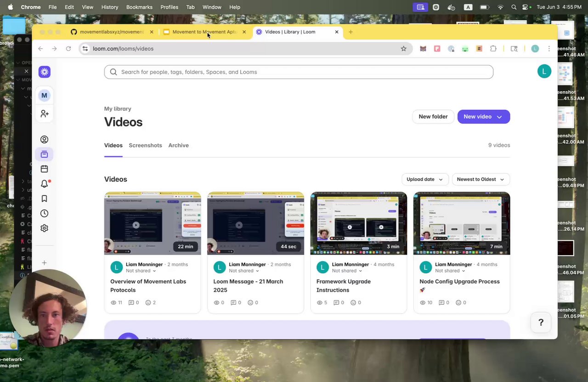Expand Not shared on Node Config Upgrade Process
Image resolution: width=588 pixels, height=382 pixels.
click(450, 271)
